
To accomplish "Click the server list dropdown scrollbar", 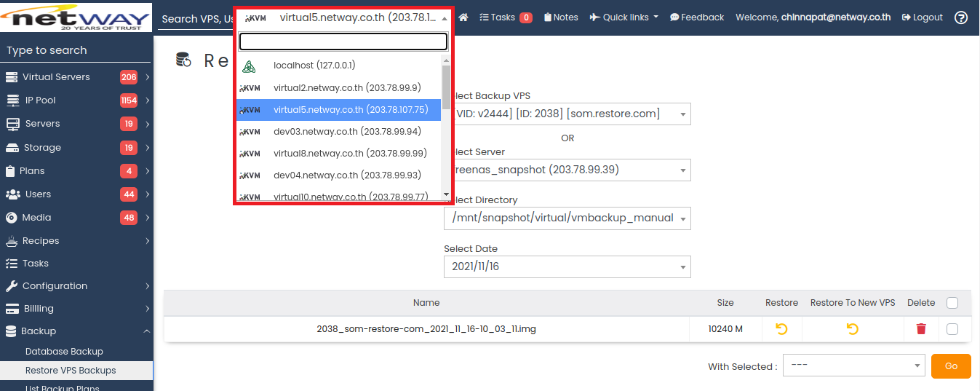I will pyautogui.click(x=446, y=87).
